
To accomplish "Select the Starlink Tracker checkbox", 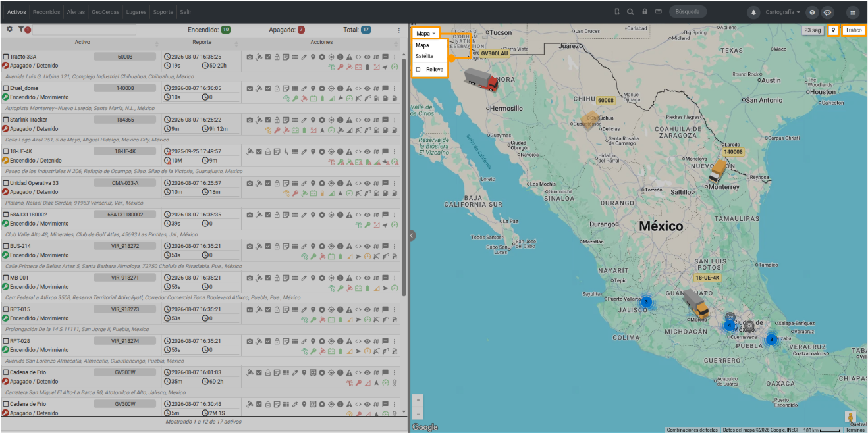I will coord(6,120).
